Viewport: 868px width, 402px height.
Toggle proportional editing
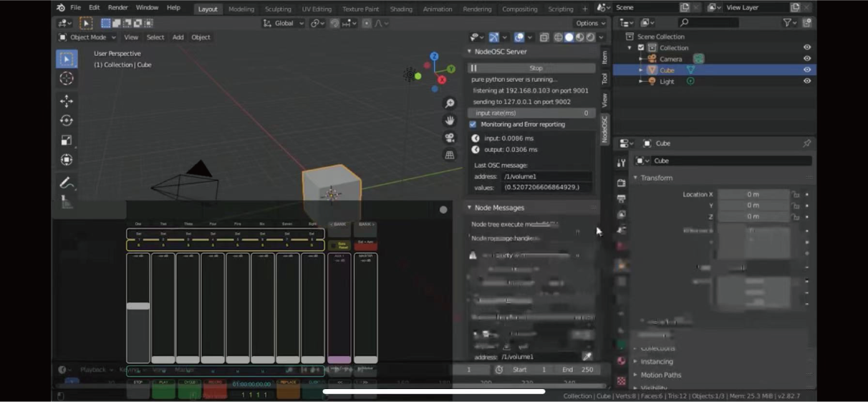(x=367, y=23)
